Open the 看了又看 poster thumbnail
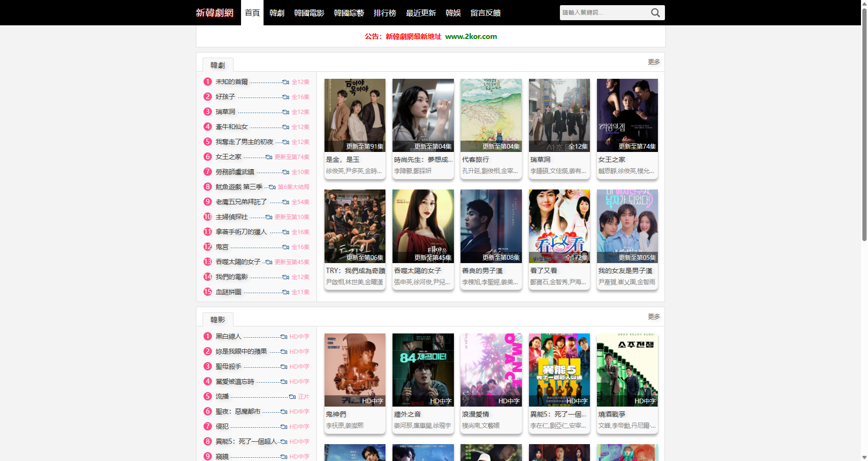Image resolution: width=868 pixels, height=461 pixels. tap(559, 227)
